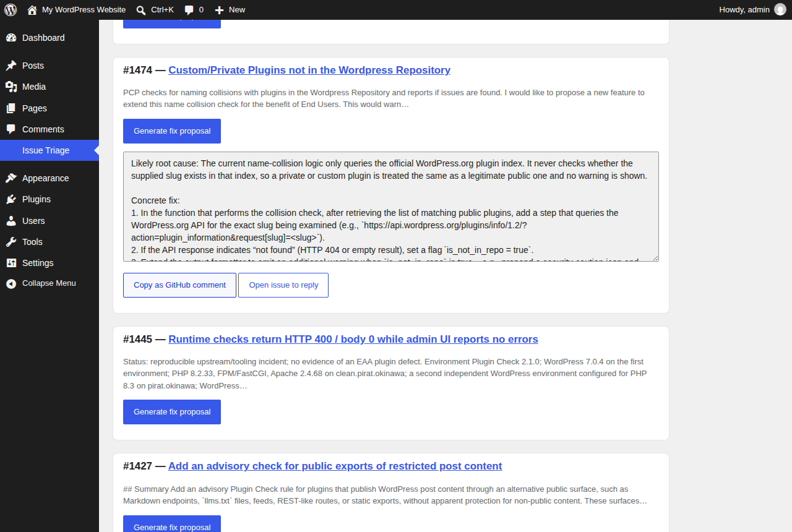Go to Posts menu item

point(49,66)
